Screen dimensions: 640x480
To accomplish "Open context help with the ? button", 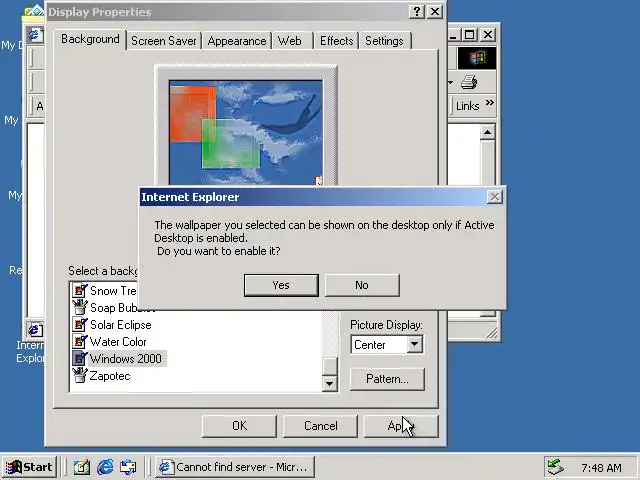I will click(x=417, y=11).
